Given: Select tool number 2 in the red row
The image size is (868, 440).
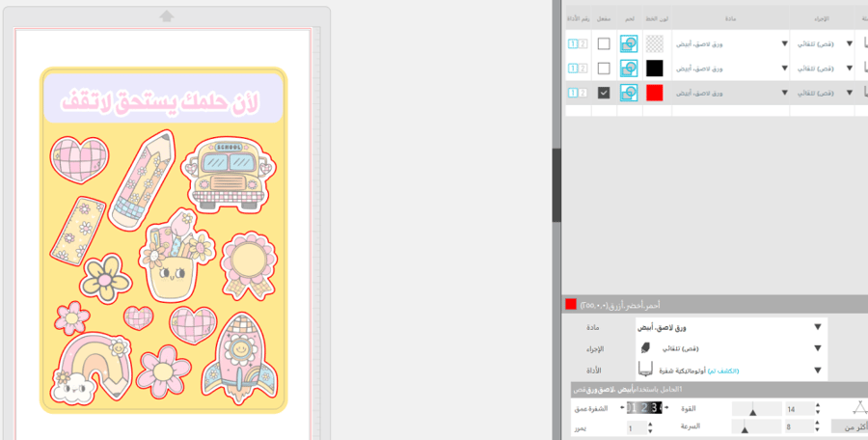Looking at the screenshot, I should [583, 93].
